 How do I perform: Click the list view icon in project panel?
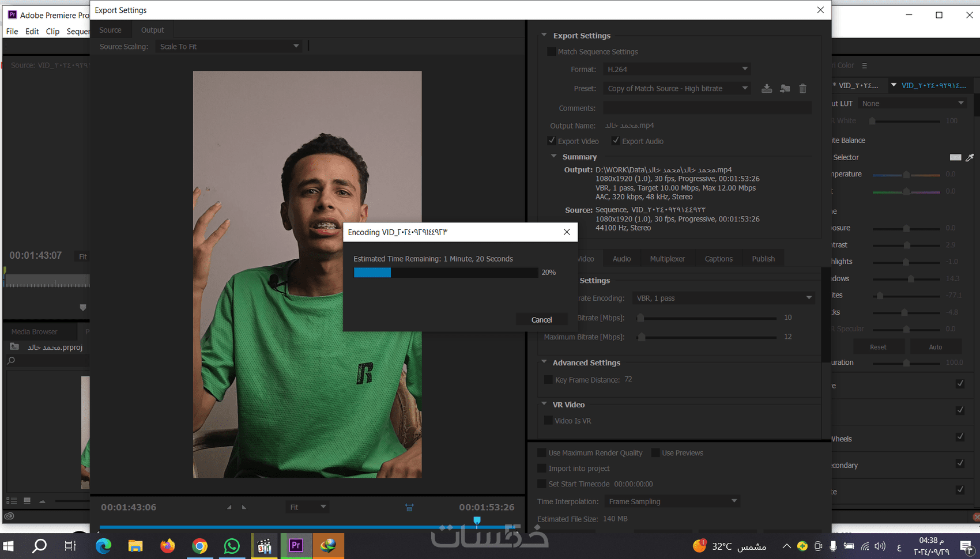coord(12,501)
